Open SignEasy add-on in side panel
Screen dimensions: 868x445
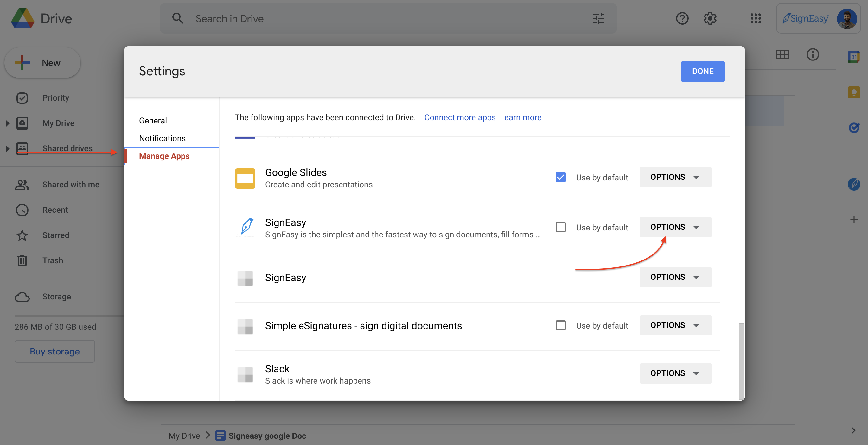point(853,184)
